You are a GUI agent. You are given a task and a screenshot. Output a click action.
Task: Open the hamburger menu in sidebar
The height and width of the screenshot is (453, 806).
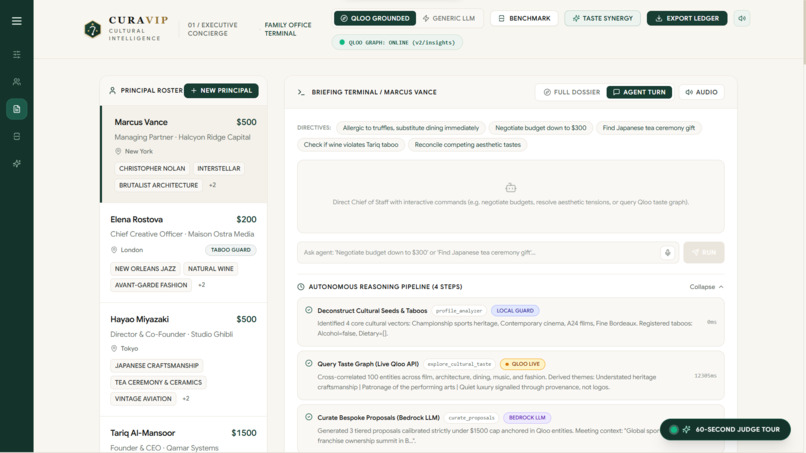coord(16,21)
